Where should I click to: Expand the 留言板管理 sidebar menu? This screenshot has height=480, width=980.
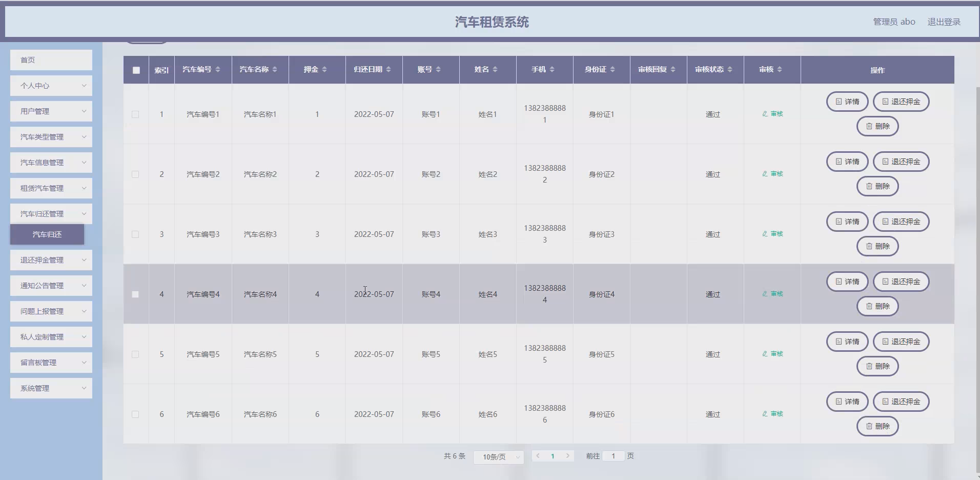(x=51, y=363)
